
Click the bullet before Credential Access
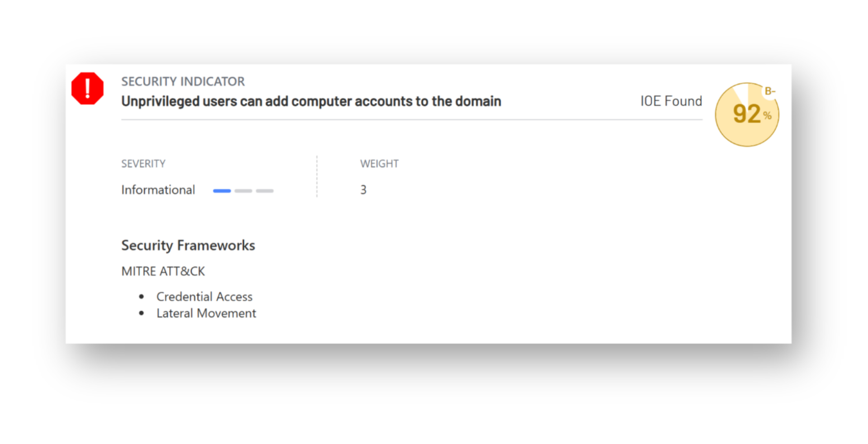pyautogui.click(x=142, y=297)
